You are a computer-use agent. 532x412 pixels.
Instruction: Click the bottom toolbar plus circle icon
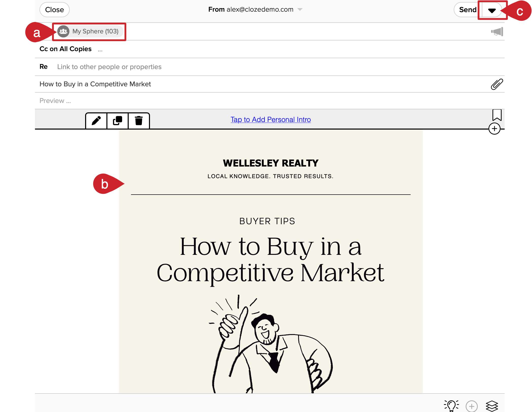point(472,406)
